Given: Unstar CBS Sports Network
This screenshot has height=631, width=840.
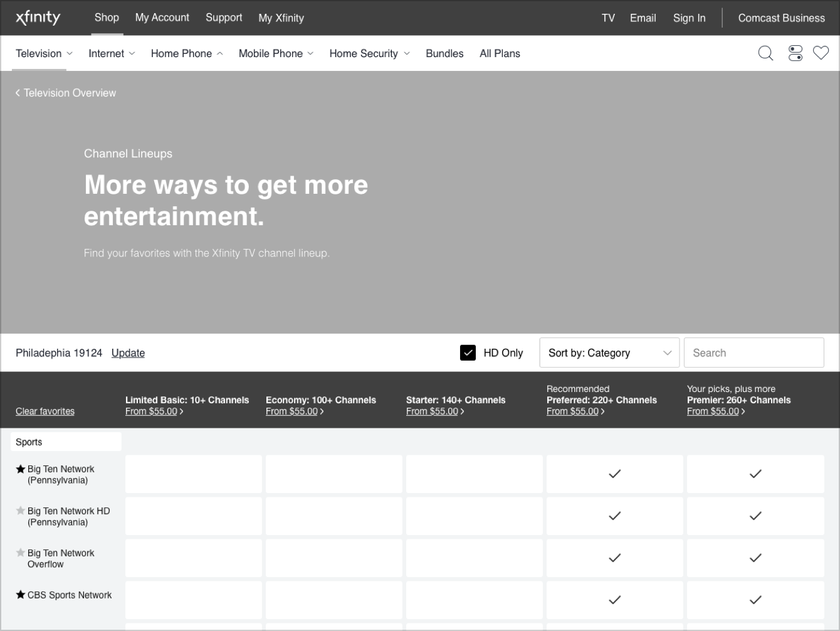Looking at the screenshot, I should (x=20, y=595).
